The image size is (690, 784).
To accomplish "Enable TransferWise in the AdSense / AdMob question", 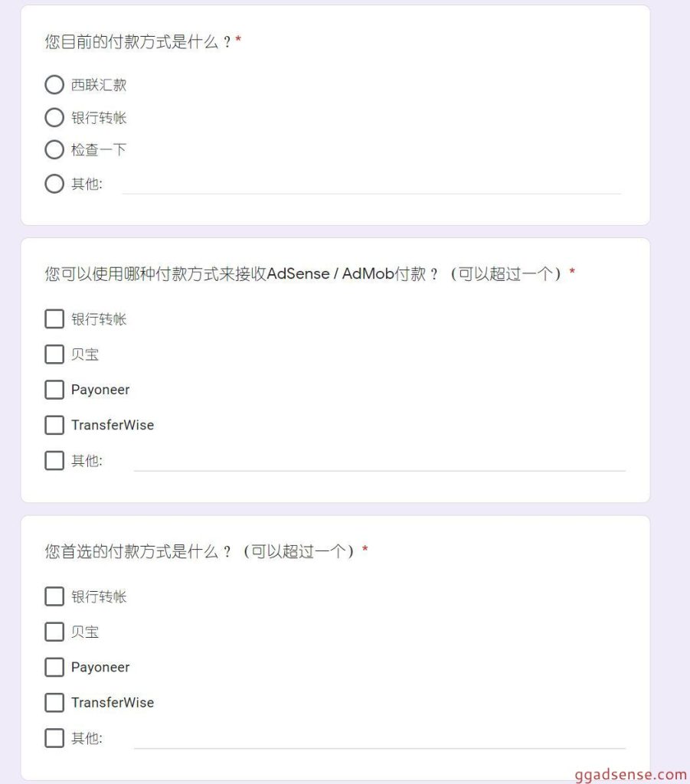I will pyautogui.click(x=54, y=425).
